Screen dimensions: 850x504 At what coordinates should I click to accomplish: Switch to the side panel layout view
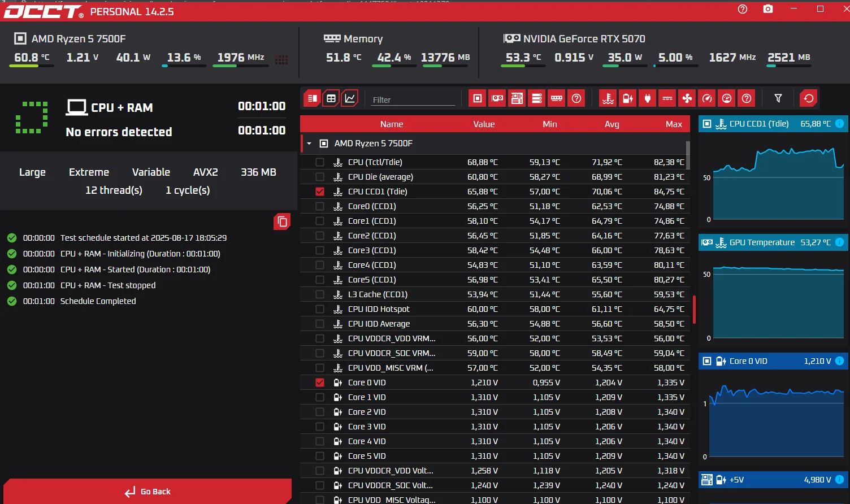pyautogui.click(x=312, y=98)
